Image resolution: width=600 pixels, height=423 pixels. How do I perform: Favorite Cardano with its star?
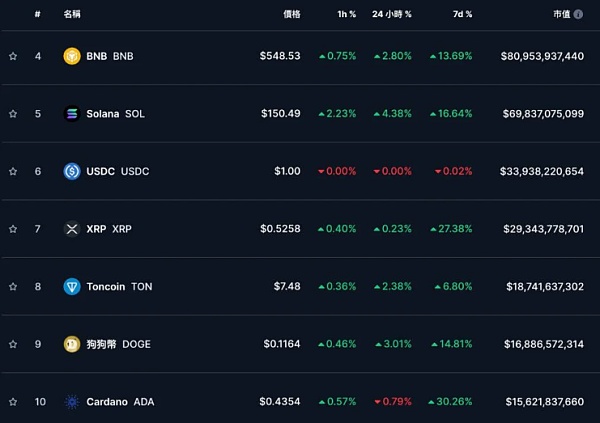[x=13, y=402]
